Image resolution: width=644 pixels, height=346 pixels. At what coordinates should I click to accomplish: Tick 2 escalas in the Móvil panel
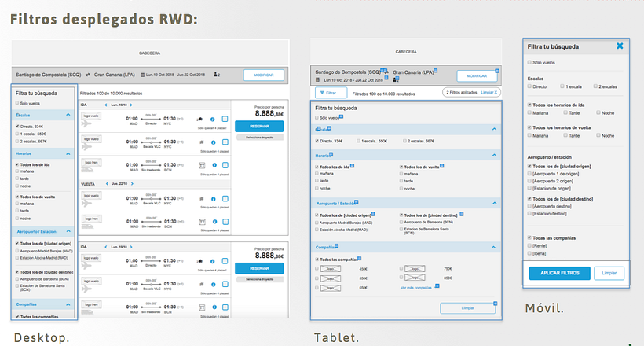595,86
